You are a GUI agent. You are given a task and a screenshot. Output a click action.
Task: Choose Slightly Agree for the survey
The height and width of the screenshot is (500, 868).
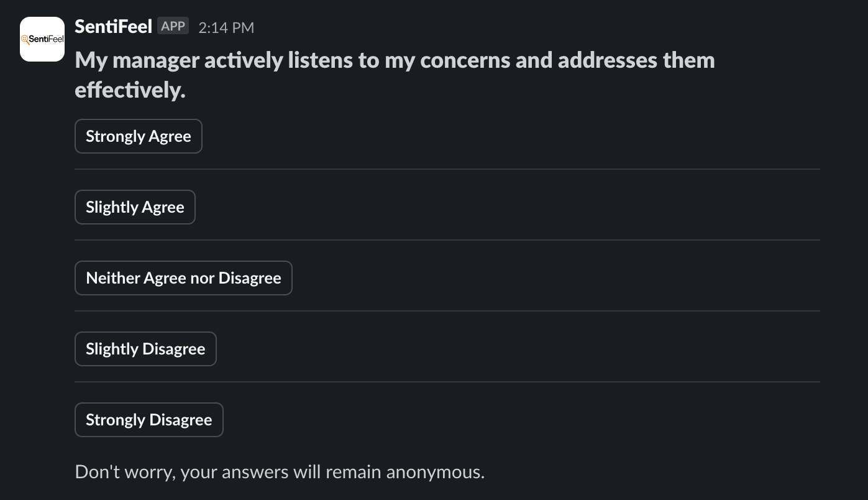coord(135,206)
